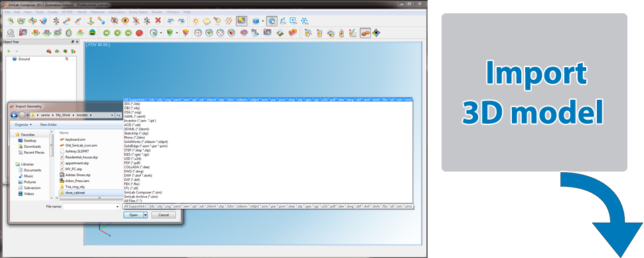644x258 pixels.
Task: Click the undo arrow icon
Action: tap(171, 20)
